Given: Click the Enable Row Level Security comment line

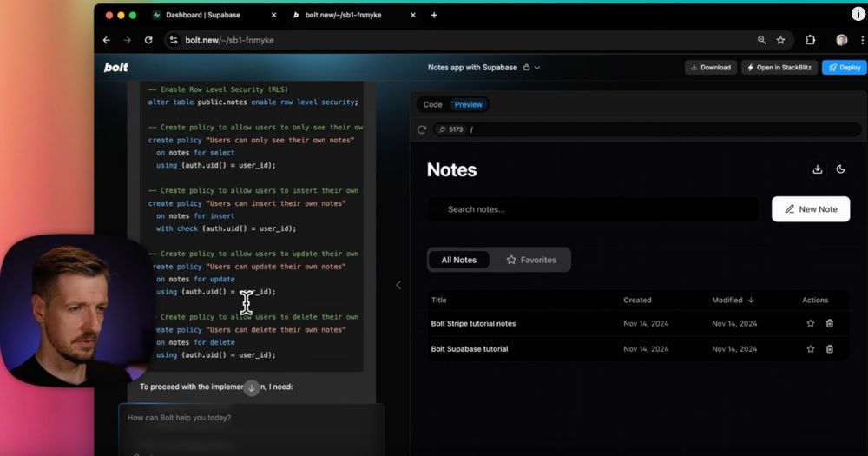Looking at the screenshot, I should [x=218, y=89].
